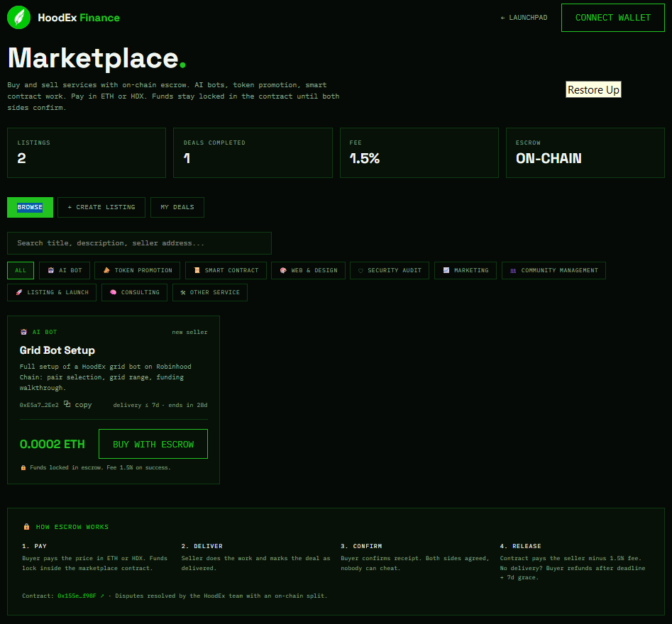This screenshot has height=624, width=672.
Task: Filter by Listing & Launch category
Action: [x=52, y=293]
